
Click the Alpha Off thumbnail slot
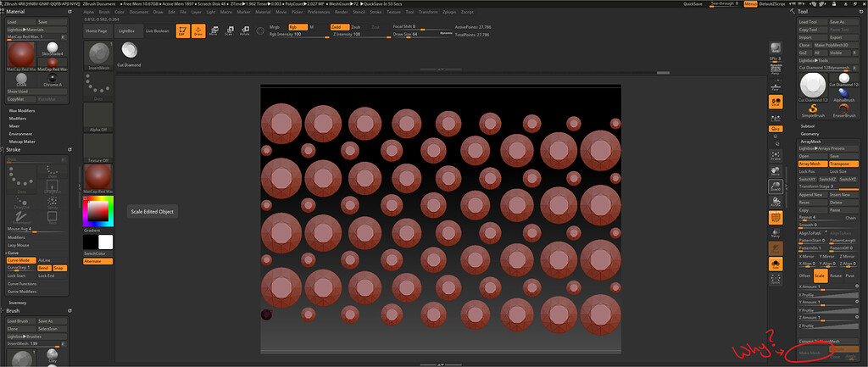(x=98, y=119)
